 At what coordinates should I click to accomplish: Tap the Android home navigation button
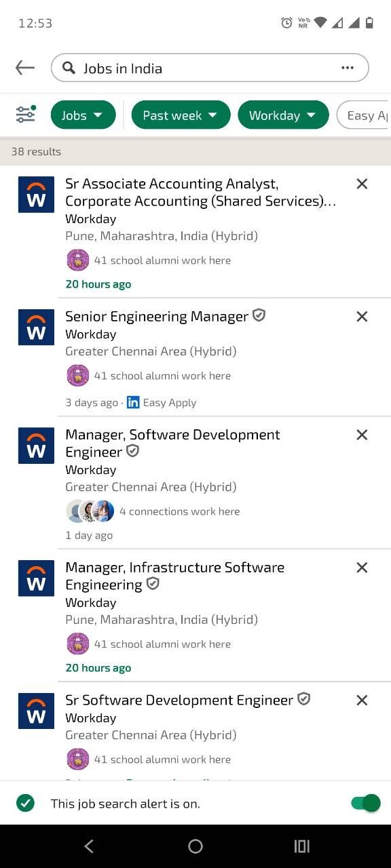(x=195, y=846)
